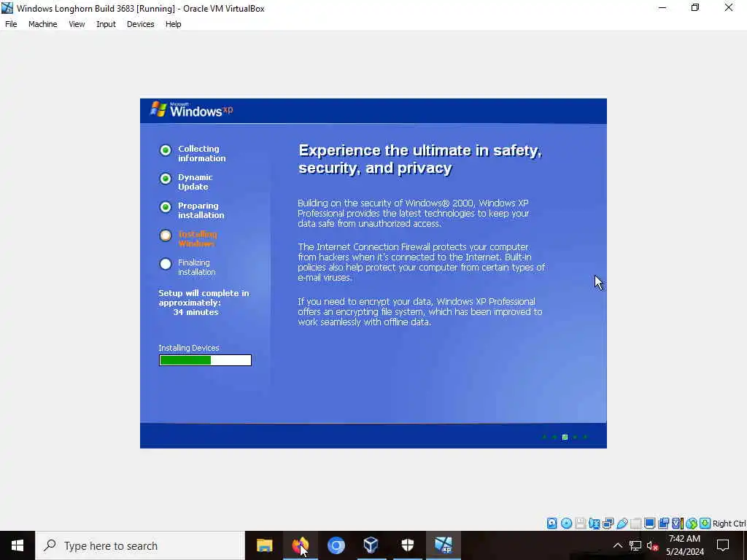This screenshot has width=747, height=560.
Task: Click the 'Collecting information' step label
Action: coord(201,153)
